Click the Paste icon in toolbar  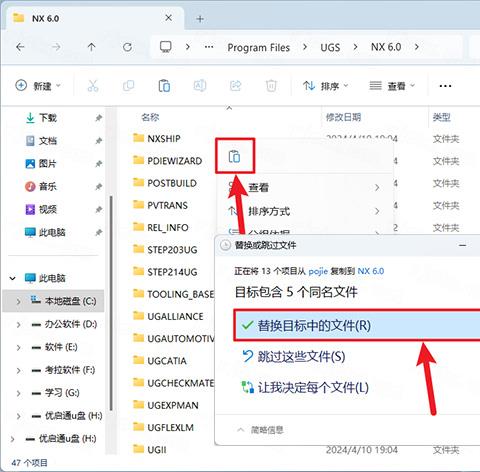[164, 86]
